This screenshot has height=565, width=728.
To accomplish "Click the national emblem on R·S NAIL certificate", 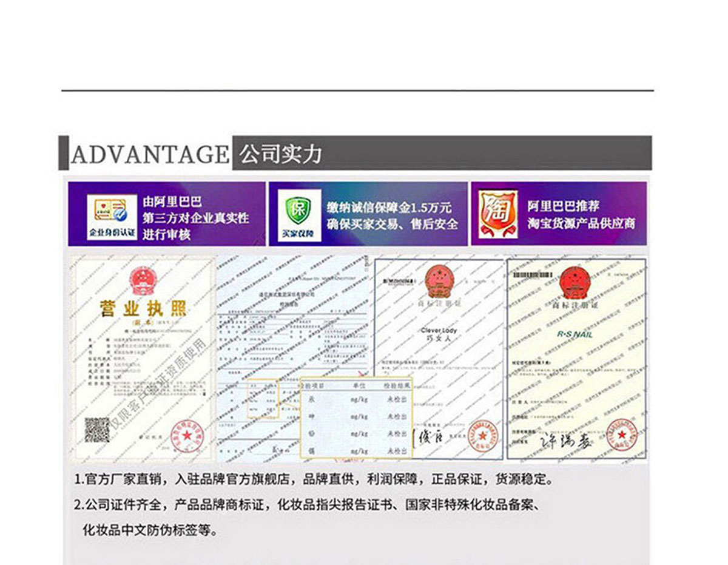I will pyautogui.click(x=576, y=282).
